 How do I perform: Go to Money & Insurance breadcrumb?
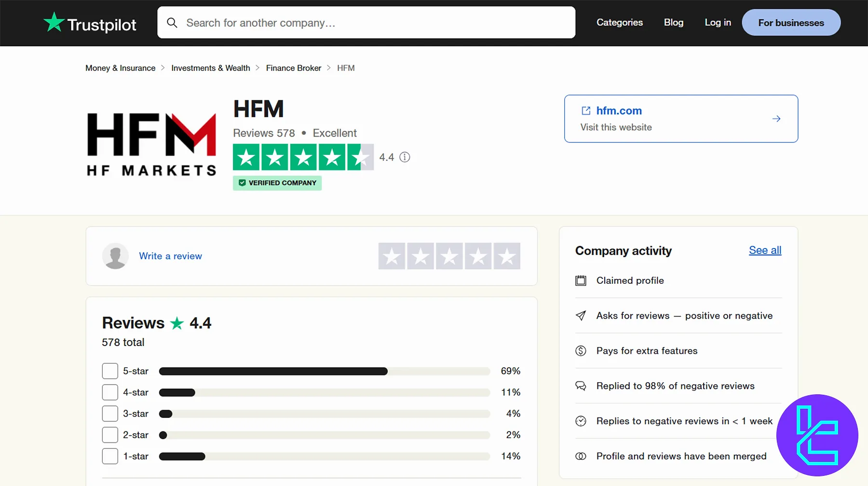[121, 68]
